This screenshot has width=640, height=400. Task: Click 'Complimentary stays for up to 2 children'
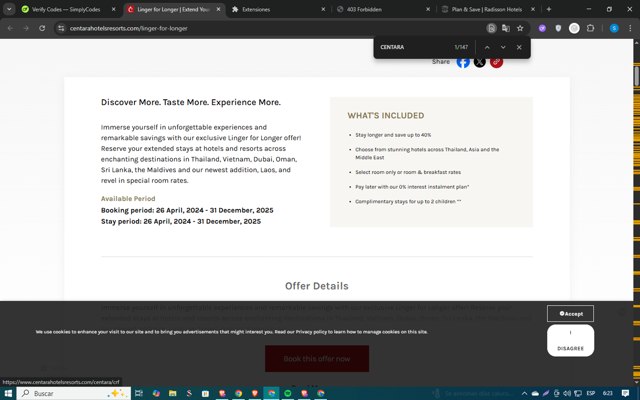click(x=408, y=202)
